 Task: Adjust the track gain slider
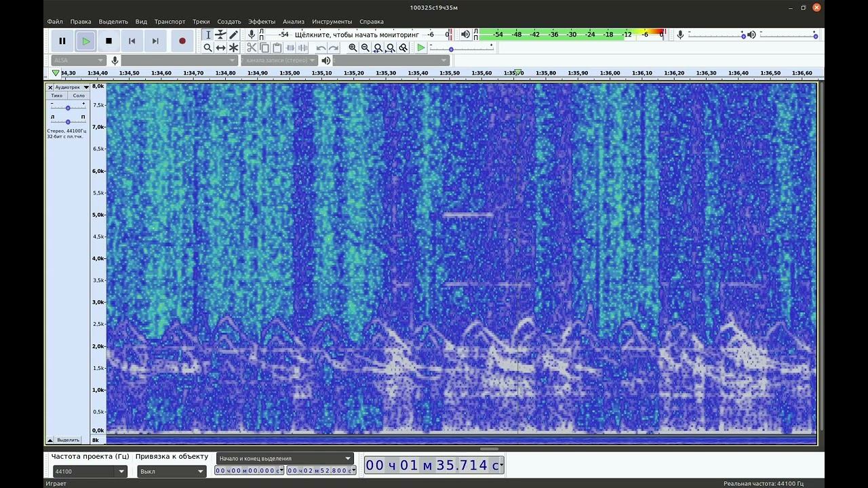pos(68,108)
